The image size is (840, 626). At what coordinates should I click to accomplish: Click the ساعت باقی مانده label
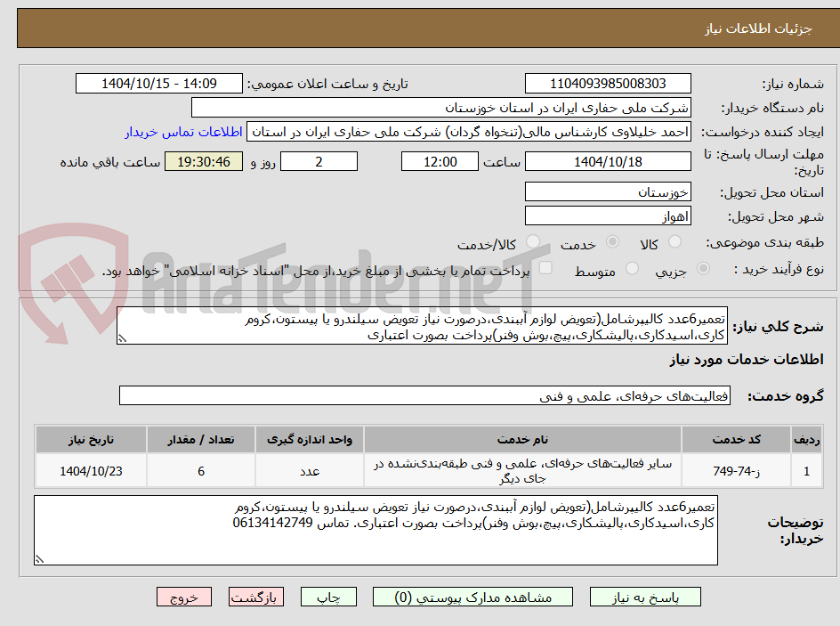[110, 162]
